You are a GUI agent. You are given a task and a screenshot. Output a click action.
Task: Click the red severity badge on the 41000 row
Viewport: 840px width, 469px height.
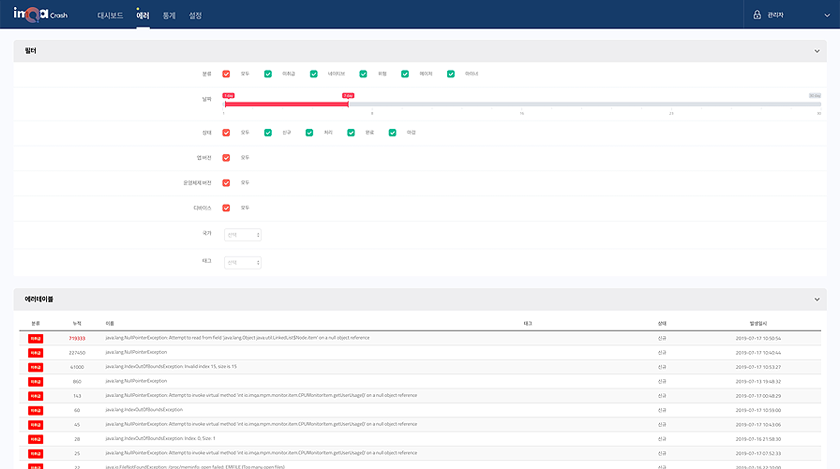[x=36, y=367]
